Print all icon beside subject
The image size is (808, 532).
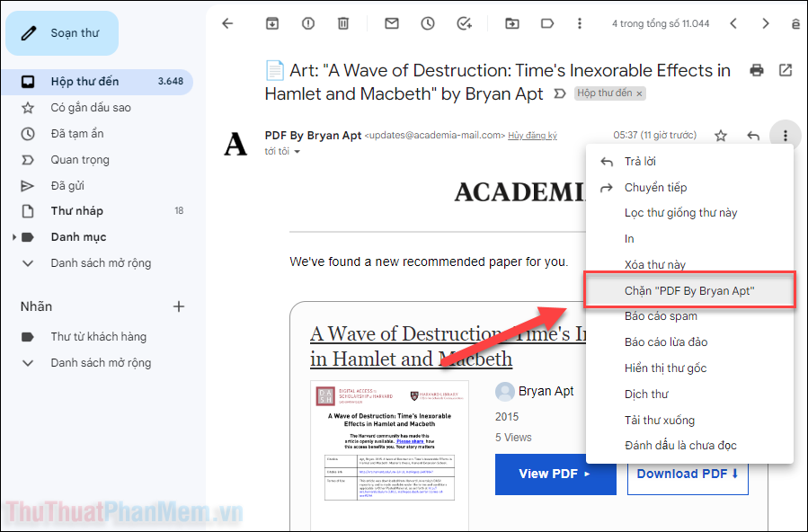coord(757,70)
